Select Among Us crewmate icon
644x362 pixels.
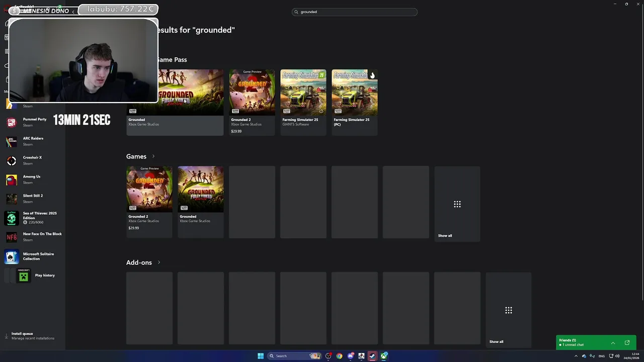click(12, 179)
